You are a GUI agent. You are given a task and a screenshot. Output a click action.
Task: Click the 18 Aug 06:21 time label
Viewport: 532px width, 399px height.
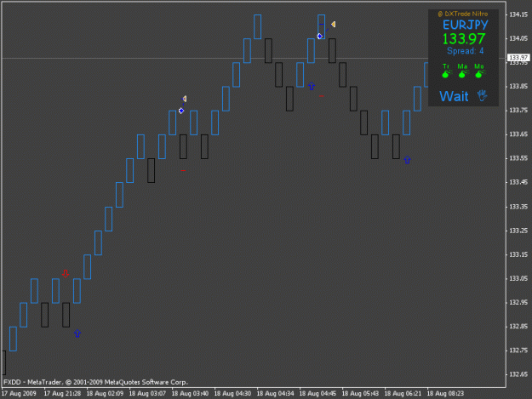tap(403, 394)
